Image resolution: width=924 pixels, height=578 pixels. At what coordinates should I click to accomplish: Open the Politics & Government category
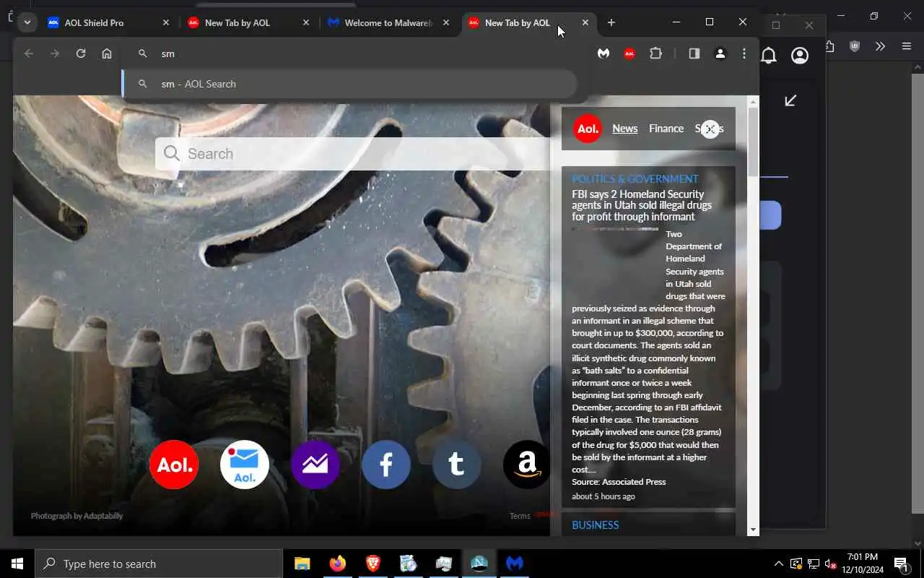pos(635,179)
